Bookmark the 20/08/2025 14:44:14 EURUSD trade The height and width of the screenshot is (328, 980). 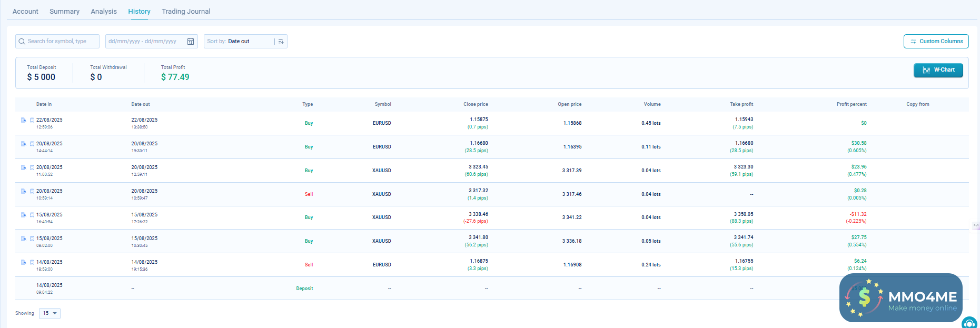click(x=32, y=144)
